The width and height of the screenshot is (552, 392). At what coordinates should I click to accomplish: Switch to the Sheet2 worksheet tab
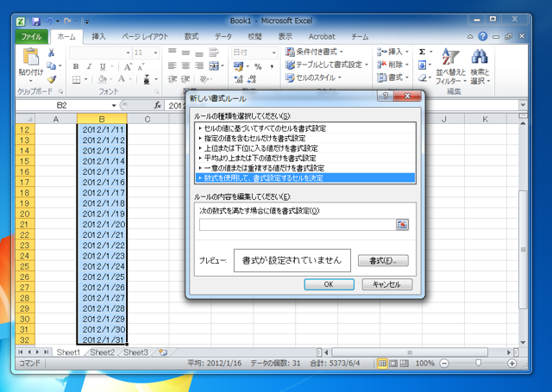[x=102, y=352]
